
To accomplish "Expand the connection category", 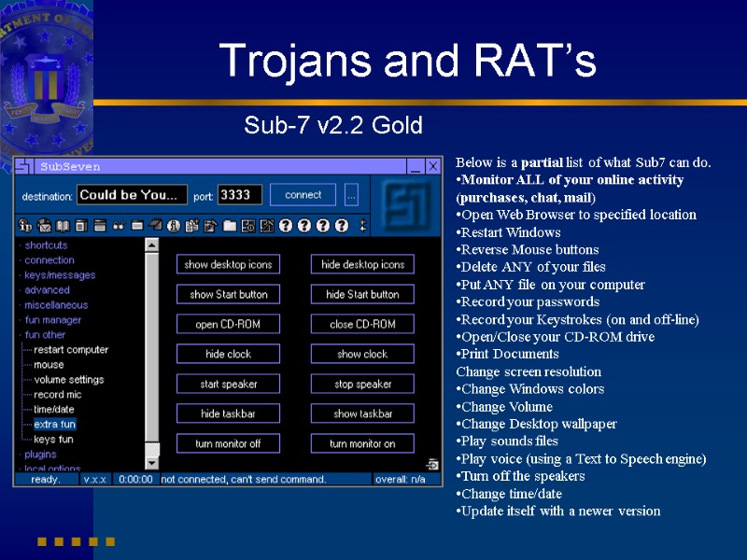I will 49,260.
